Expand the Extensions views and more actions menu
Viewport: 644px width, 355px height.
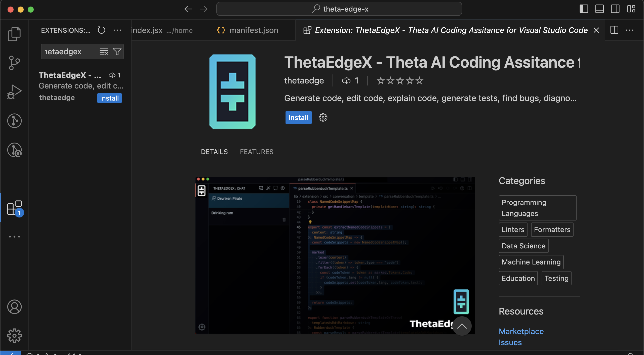117,30
